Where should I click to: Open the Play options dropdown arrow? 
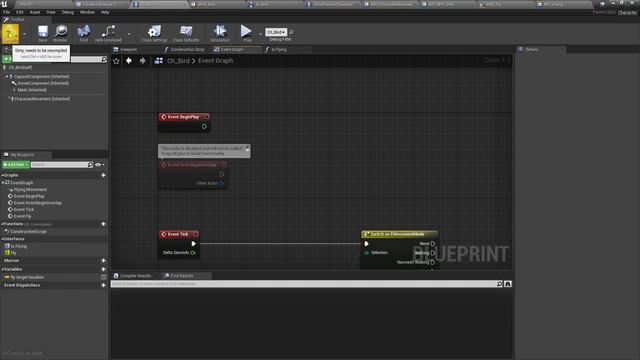[260, 34]
